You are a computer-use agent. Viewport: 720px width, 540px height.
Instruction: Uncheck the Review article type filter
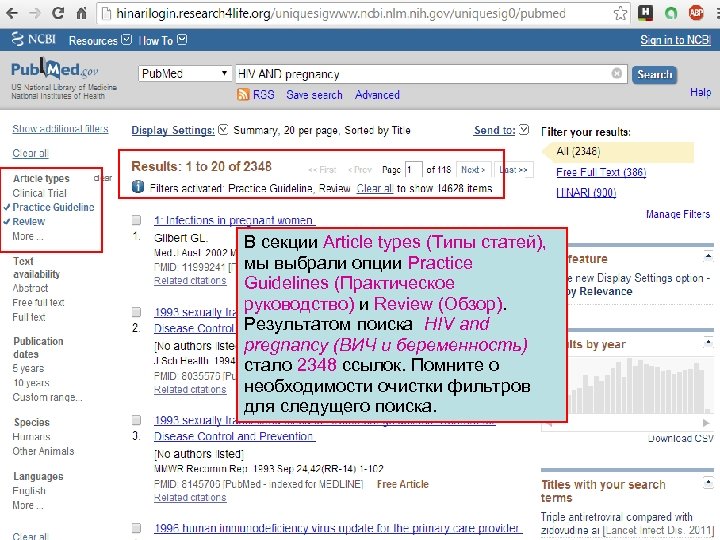tap(28, 221)
